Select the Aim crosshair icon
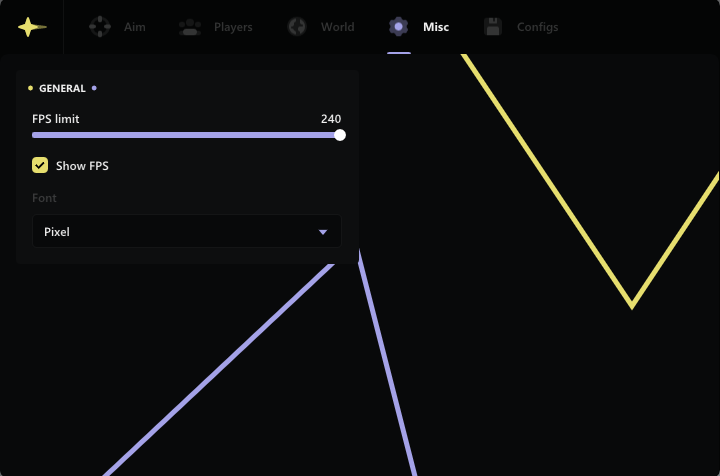 click(100, 27)
